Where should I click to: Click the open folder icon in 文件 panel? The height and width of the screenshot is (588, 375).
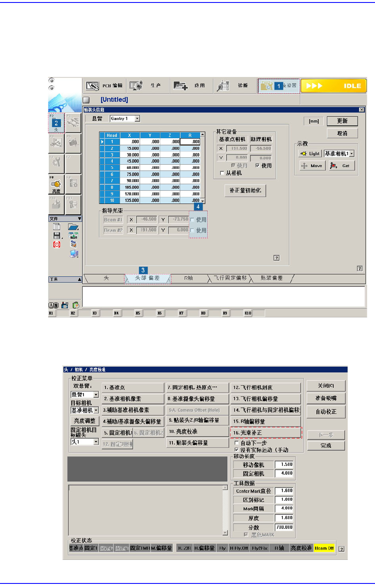pos(73,227)
